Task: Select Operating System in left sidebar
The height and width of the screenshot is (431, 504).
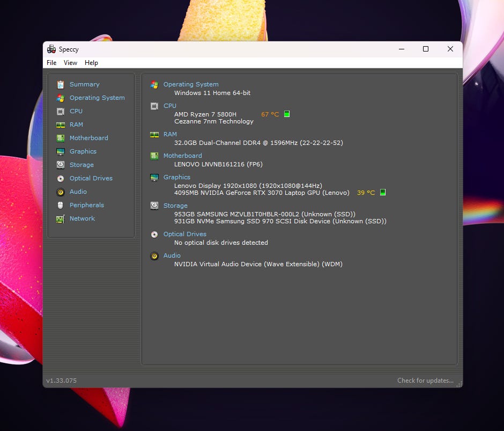Action: [97, 98]
